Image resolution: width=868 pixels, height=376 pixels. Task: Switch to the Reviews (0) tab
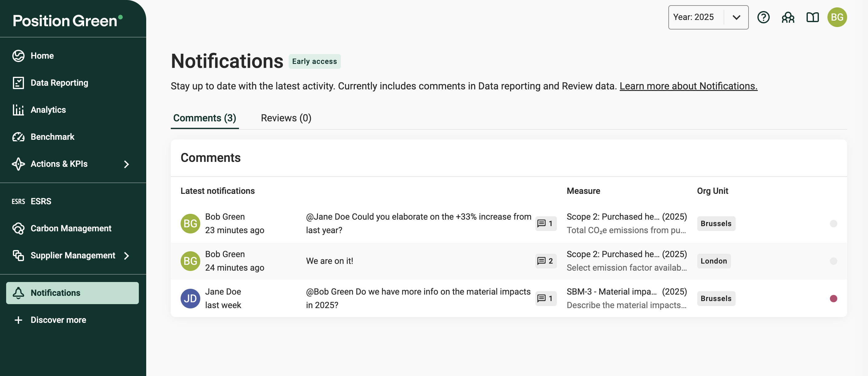point(286,118)
